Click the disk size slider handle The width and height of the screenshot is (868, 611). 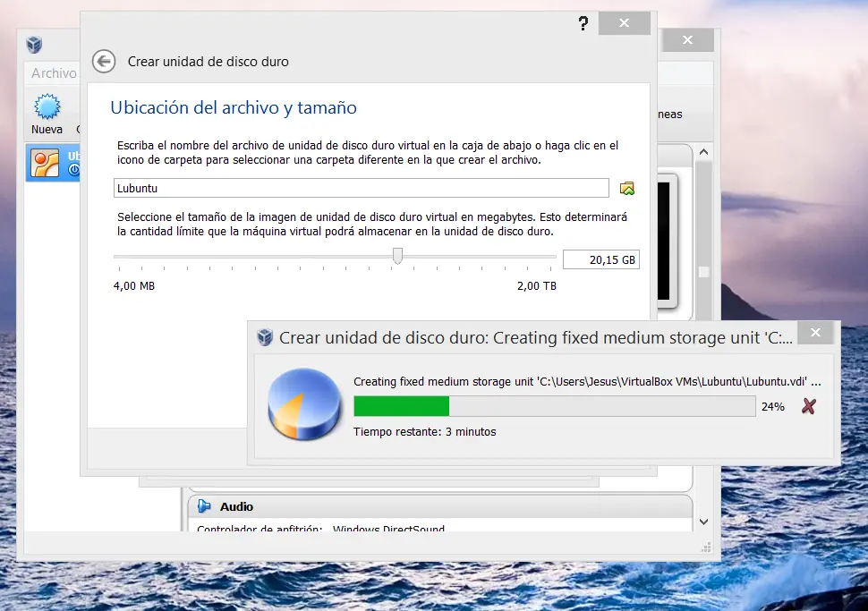[397, 257]
